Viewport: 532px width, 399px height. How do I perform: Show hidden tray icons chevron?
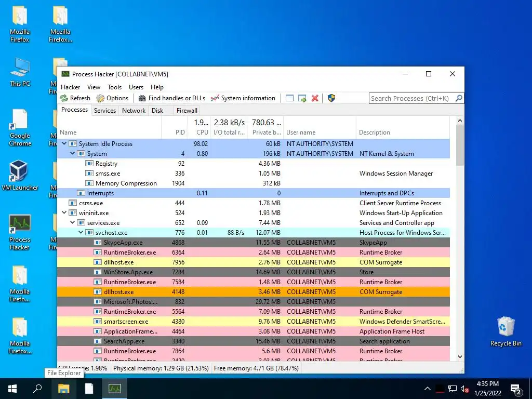point(428,389)
